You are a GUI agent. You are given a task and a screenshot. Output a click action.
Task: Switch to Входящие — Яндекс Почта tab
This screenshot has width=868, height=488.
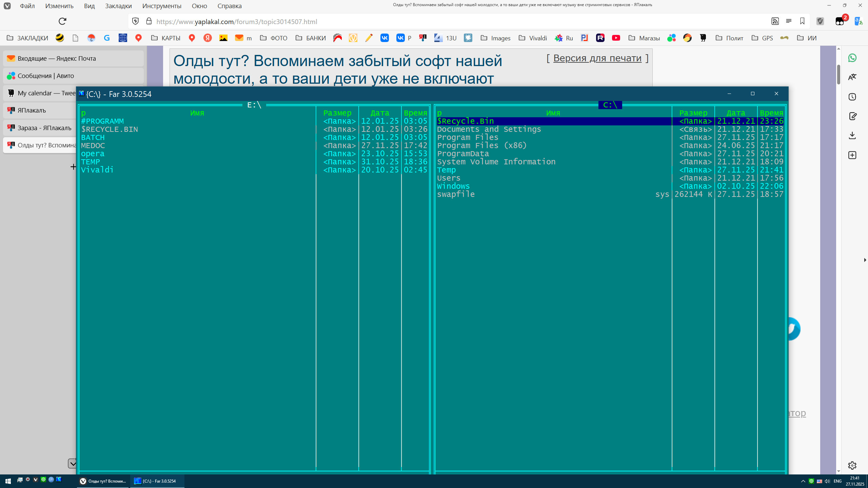coord(74,58)
